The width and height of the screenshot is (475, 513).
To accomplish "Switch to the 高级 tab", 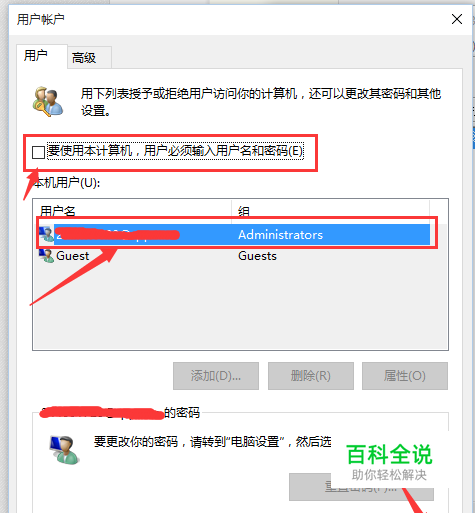I will click(x=84, y=58).
